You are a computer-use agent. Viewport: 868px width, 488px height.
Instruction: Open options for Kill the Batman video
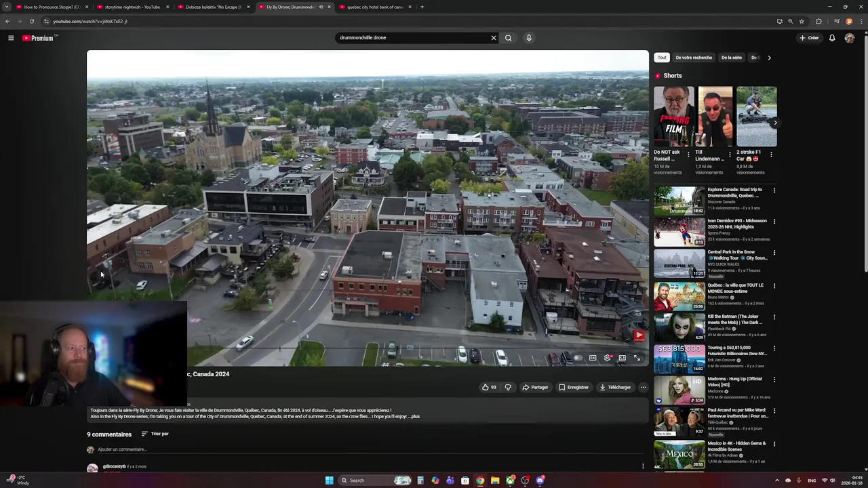tap(774, 317)
